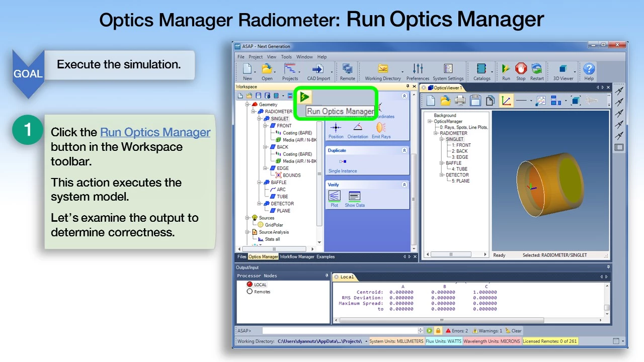Switch to the Workflow Manager tab
This screenshot has height=362, width=644.
(x=297, y=257)
